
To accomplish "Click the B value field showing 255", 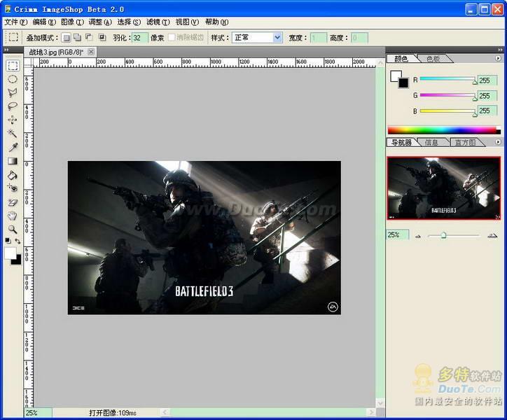I will pos(487,111).
